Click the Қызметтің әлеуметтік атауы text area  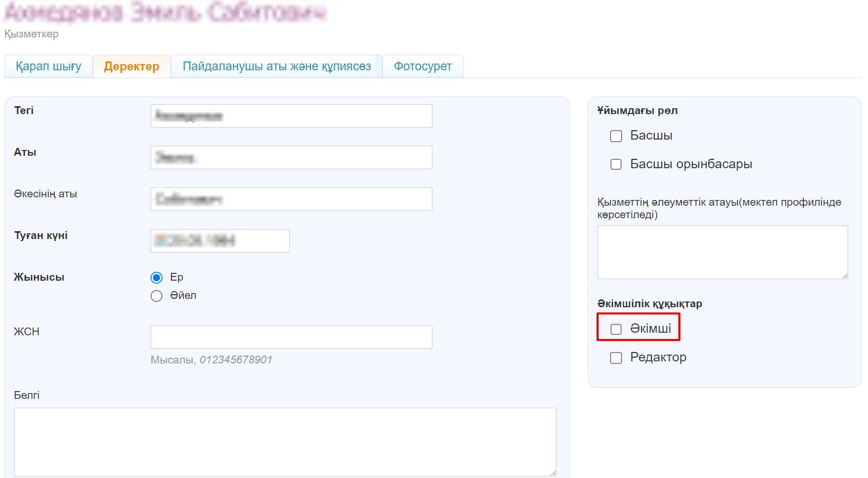point(722,252)
